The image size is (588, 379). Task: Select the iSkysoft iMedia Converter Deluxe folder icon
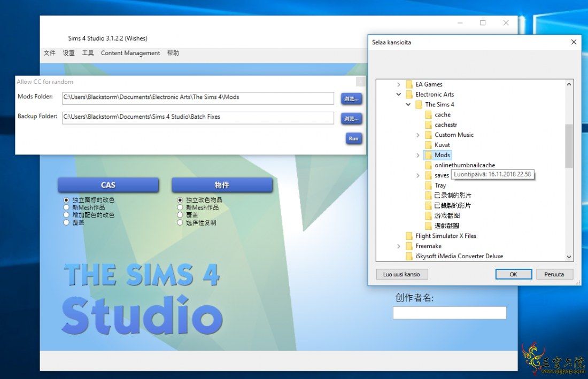coord(409,257)
